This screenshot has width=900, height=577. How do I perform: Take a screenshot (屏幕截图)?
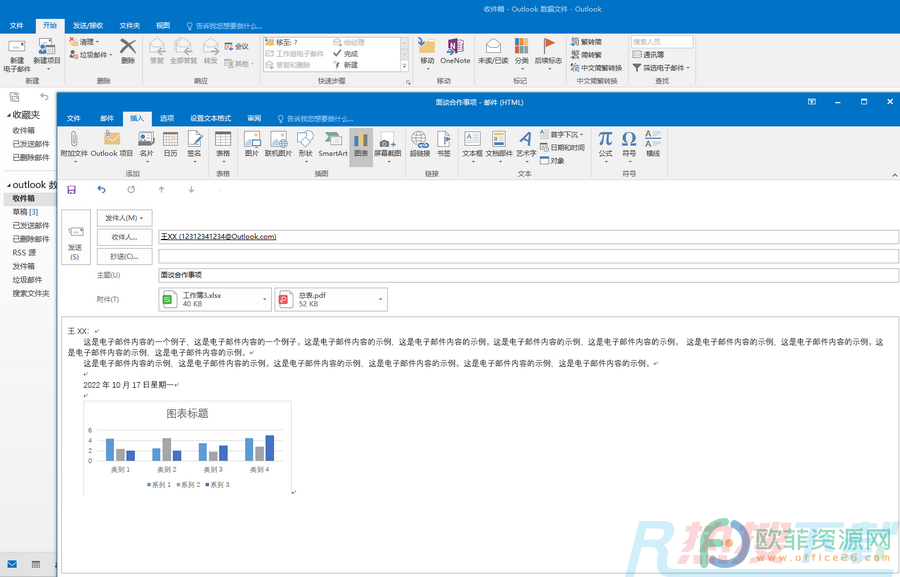(x=388, y=145)
